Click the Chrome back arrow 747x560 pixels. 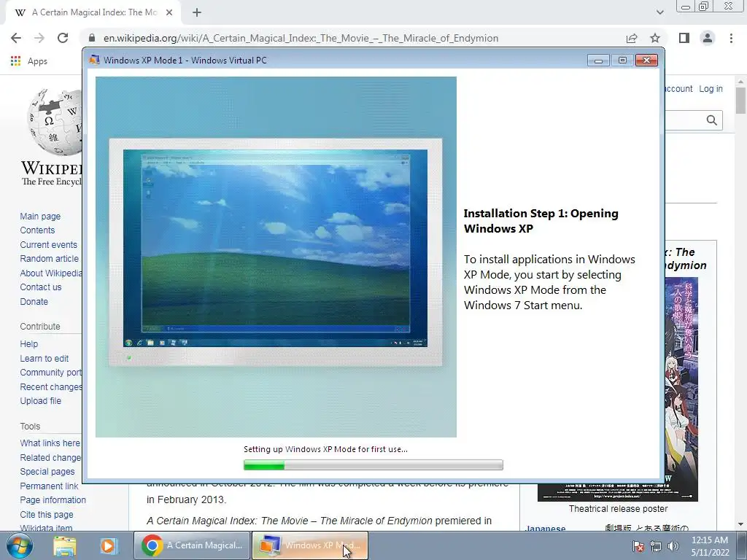(16, 38)
